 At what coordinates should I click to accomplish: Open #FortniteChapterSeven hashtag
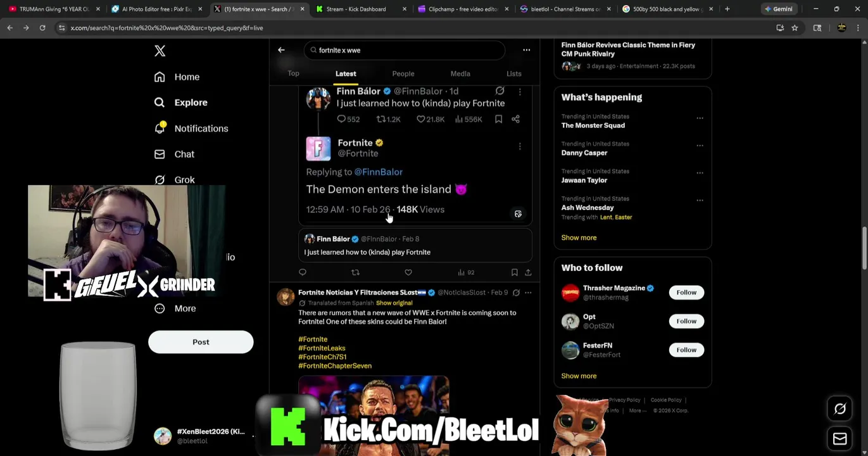pyautogui.click(x=335, y=366)
